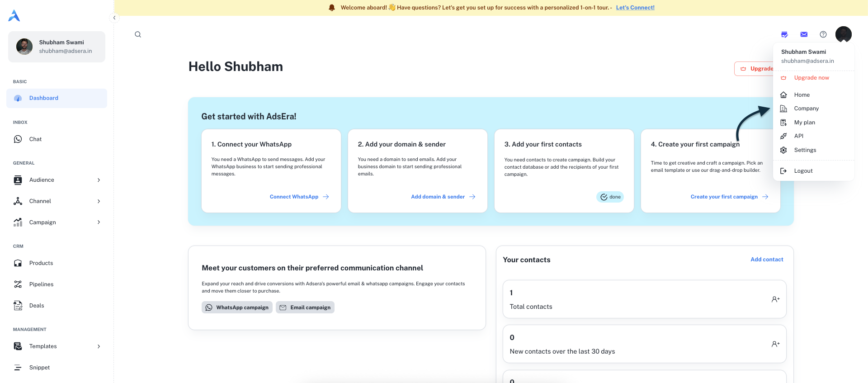Select Settings from the profile menu
868x383 pixels.
click(805, 150)
